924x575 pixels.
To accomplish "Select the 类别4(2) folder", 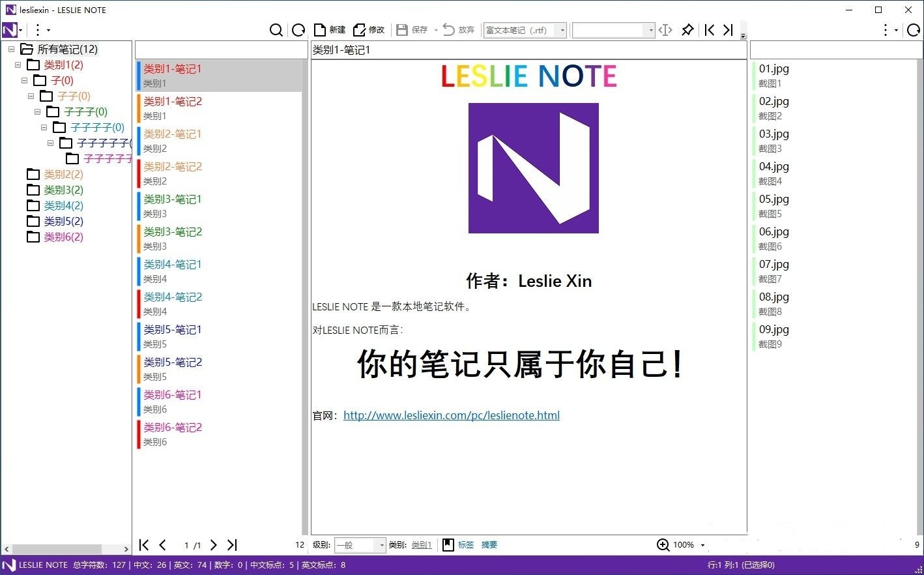I will [x=55, y=205].
